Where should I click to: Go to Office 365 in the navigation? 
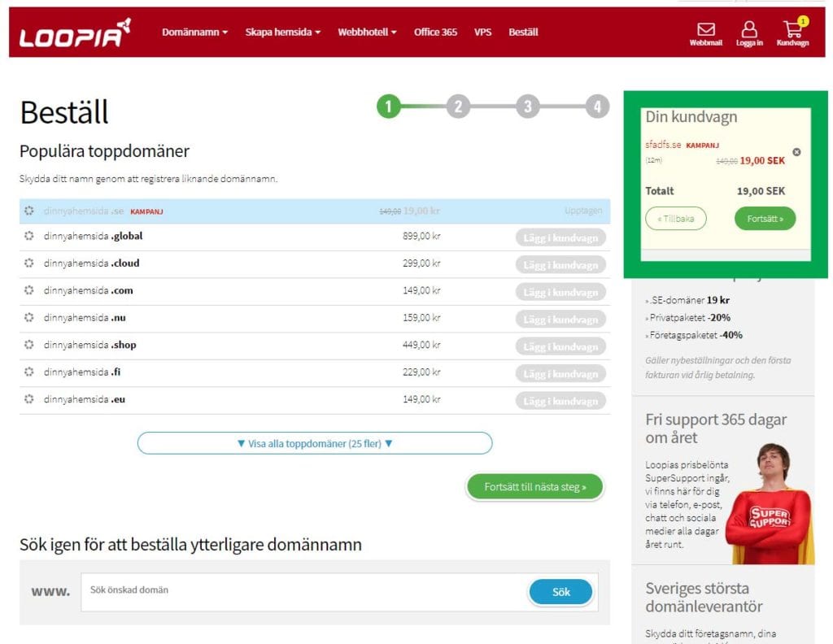pos(435,32)
